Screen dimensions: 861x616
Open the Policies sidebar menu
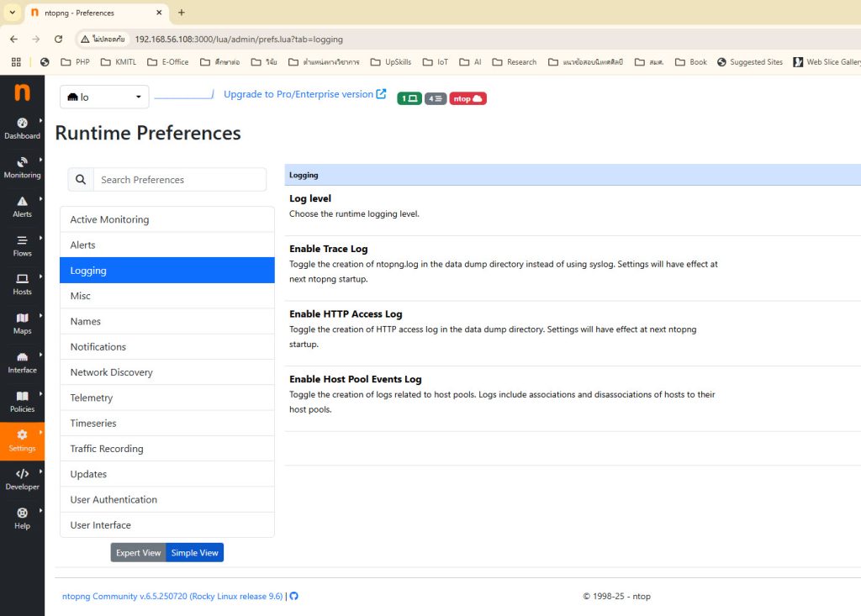(22, 402)
